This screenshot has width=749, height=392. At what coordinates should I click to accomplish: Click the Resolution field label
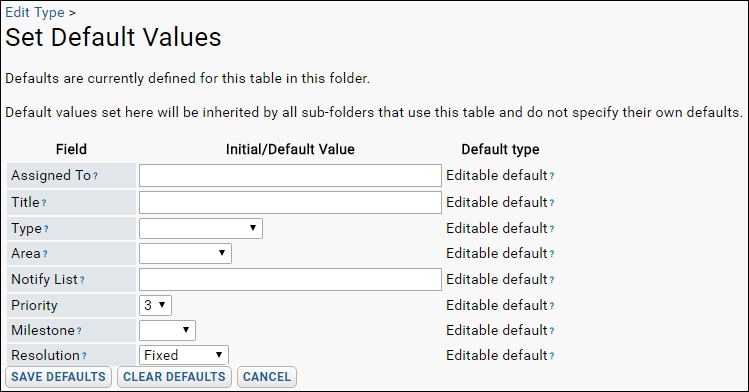[45, 355]
